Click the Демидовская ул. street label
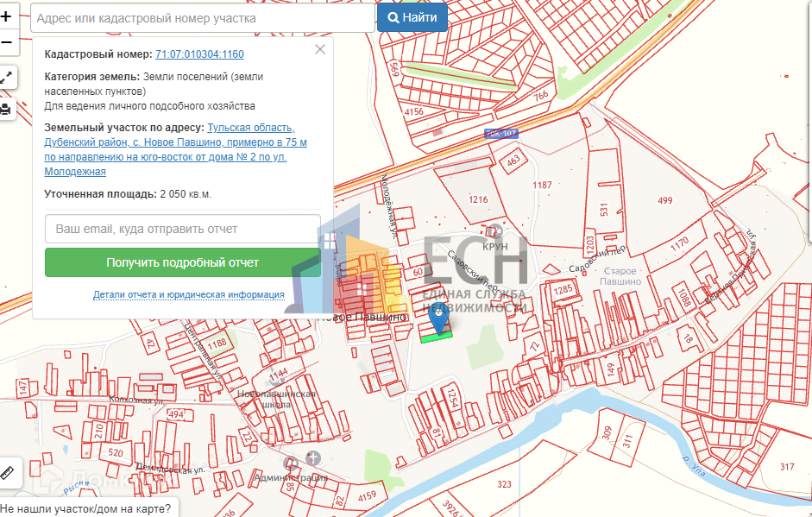The height and width of the screenshot is (517, 812). pos(170,469)
